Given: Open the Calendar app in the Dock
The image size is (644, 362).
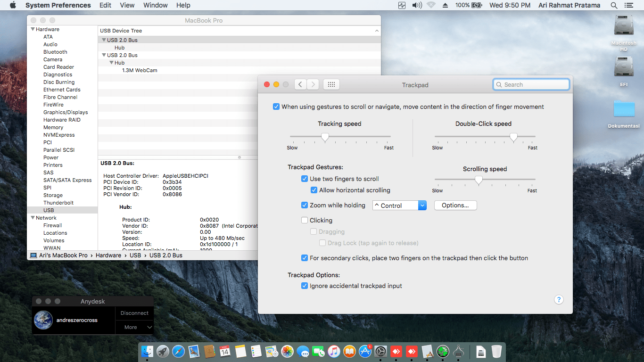Looking at the screenshot, I should coord(225,351).
